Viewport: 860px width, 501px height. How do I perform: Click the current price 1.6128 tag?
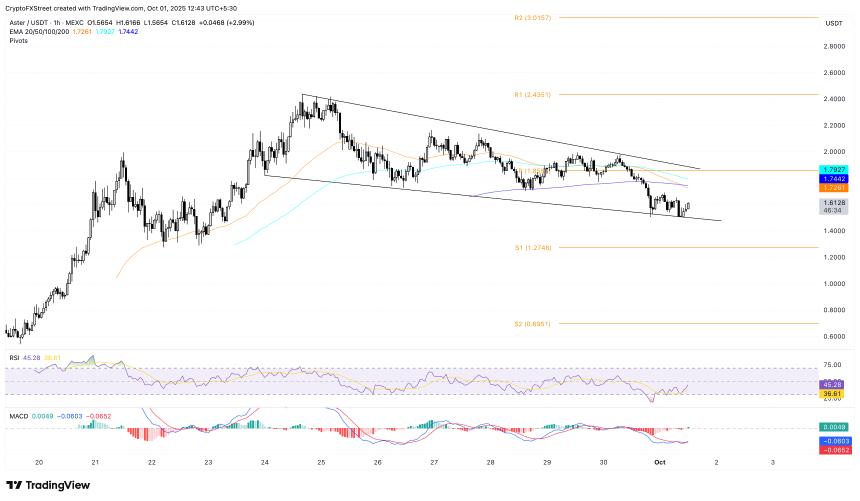(833, 202)
